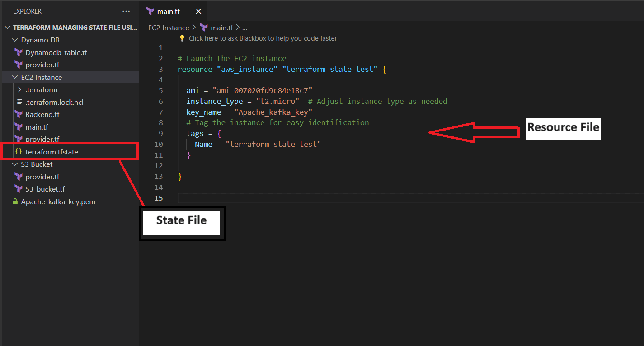
Task: Open the Explorer more actions ellipsis
Action: click(x=126, y=11)
